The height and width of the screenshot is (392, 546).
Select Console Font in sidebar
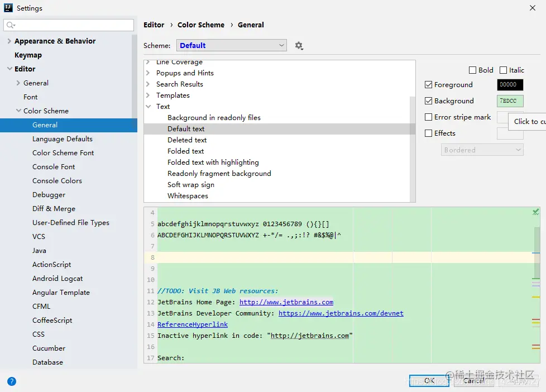tap(54, 166)
